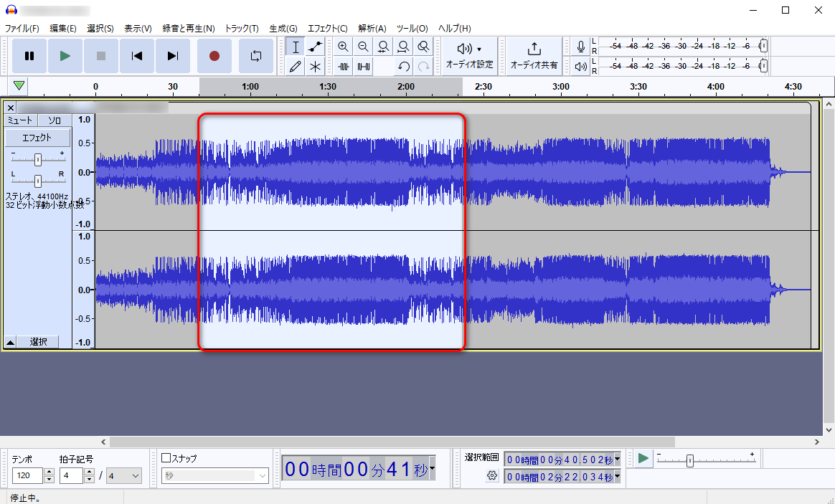Click the テンポ tempo field 120

pos(28,475)
